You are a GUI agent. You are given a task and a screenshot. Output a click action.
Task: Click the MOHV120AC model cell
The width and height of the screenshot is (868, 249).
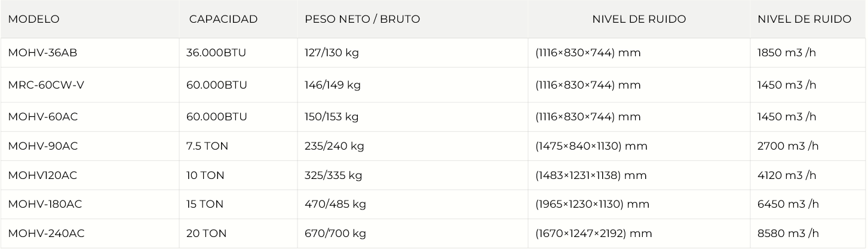point(42,175)
